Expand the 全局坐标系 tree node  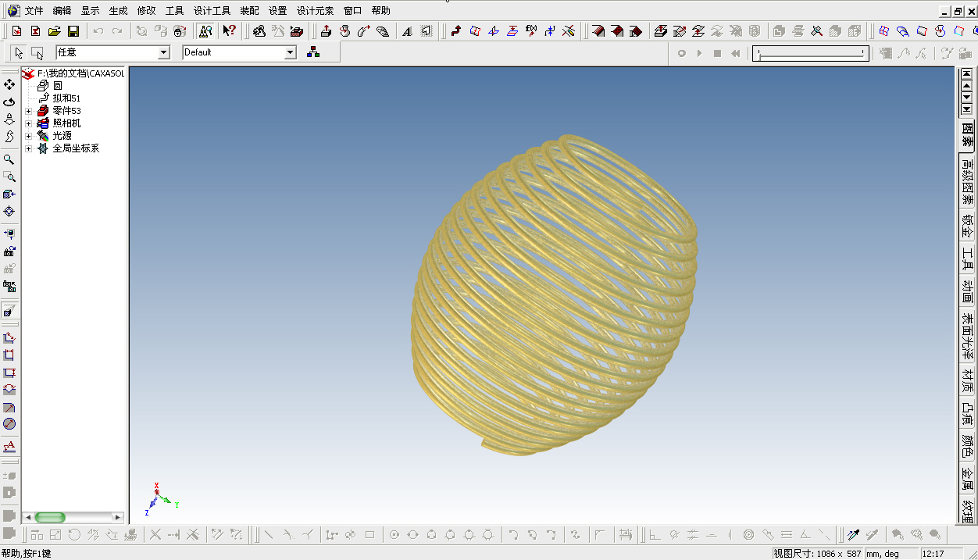(29, 148)
